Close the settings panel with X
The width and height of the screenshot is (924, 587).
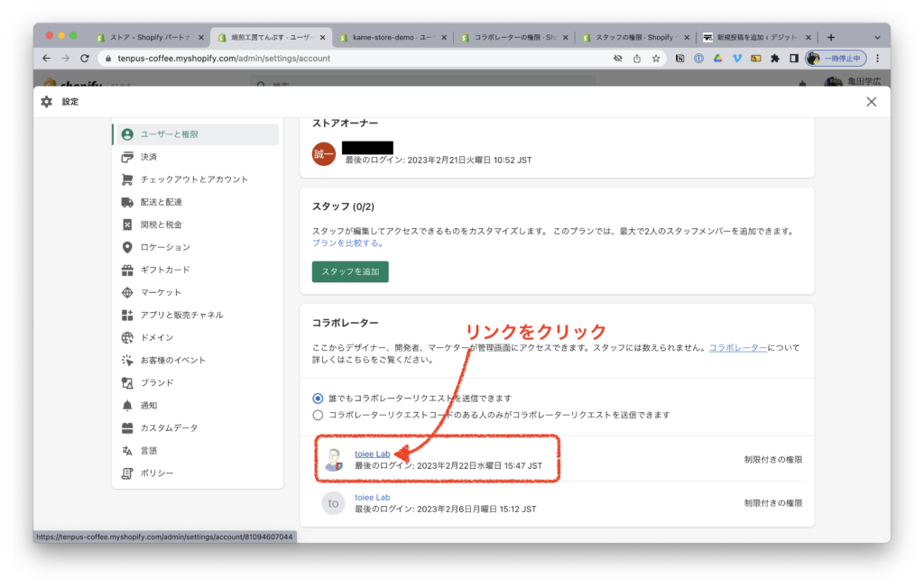(x=872, y=102)
